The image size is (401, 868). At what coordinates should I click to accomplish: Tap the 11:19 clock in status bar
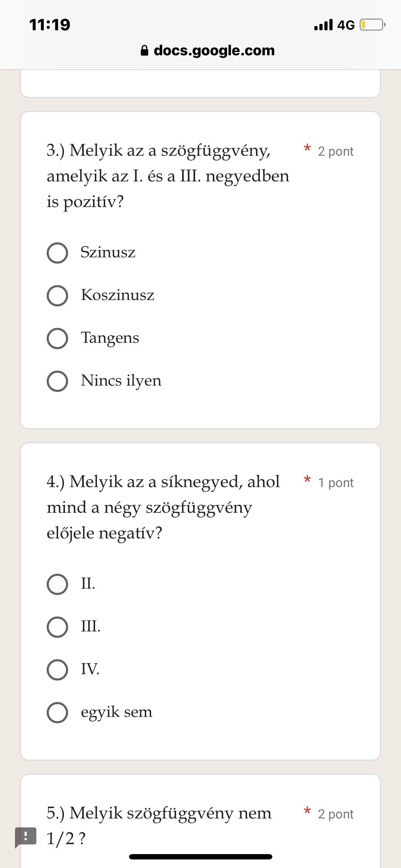click(50, 25)
